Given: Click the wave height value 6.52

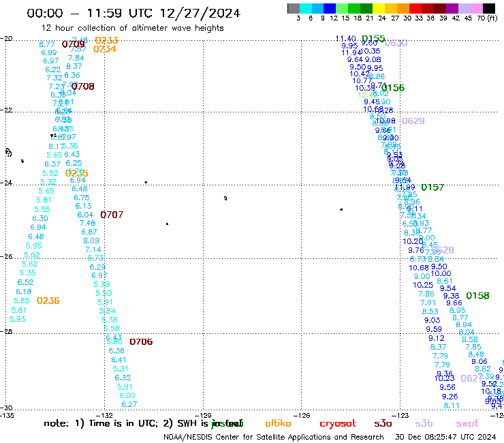Looking at the screenshot, I should (x=25, y=282).
